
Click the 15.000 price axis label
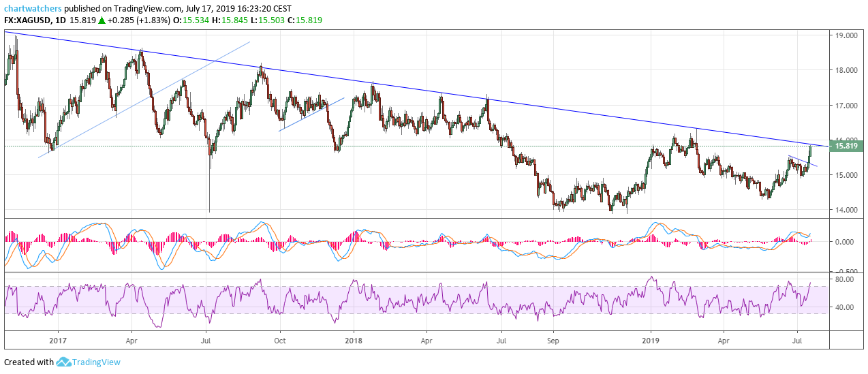coord(845,175)
